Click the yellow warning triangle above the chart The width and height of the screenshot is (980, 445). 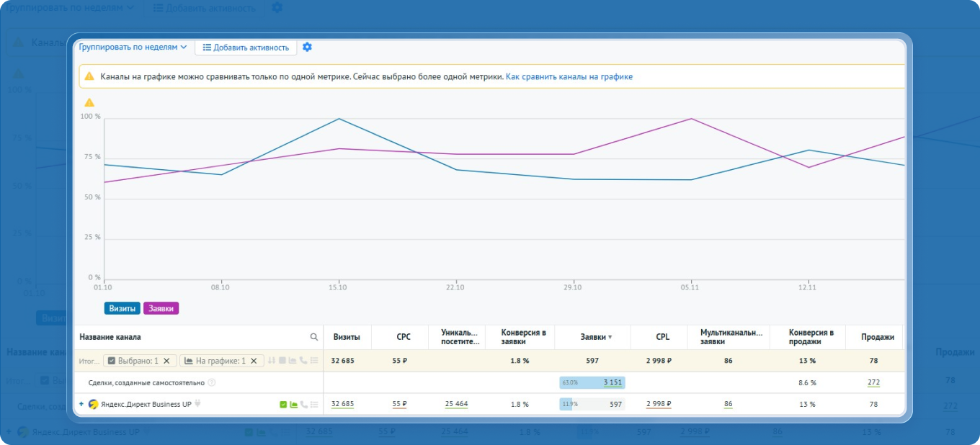click(90, 102)
